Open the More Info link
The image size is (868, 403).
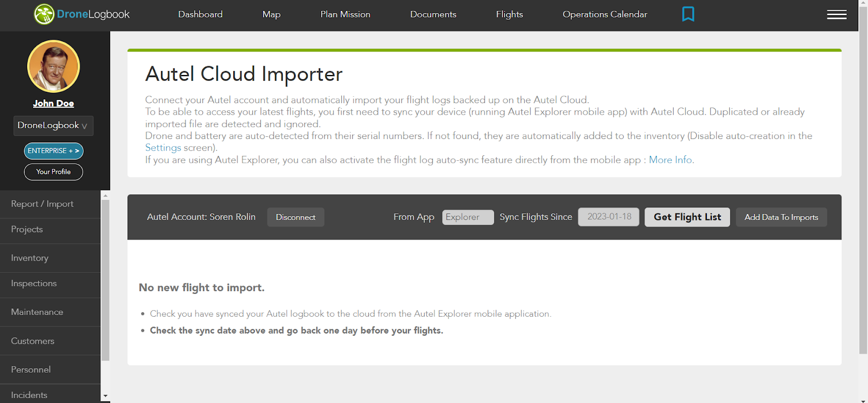[671, 160]
